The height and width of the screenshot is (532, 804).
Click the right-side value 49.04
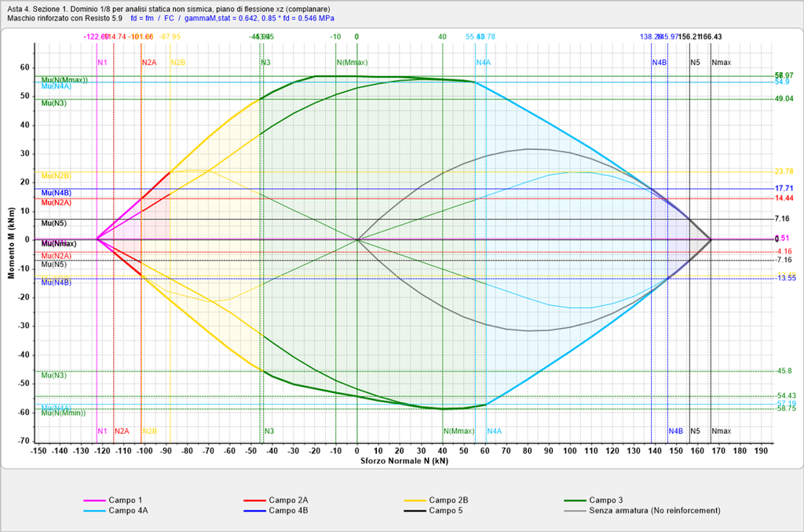pyautogui.click(x=784, y=98)
